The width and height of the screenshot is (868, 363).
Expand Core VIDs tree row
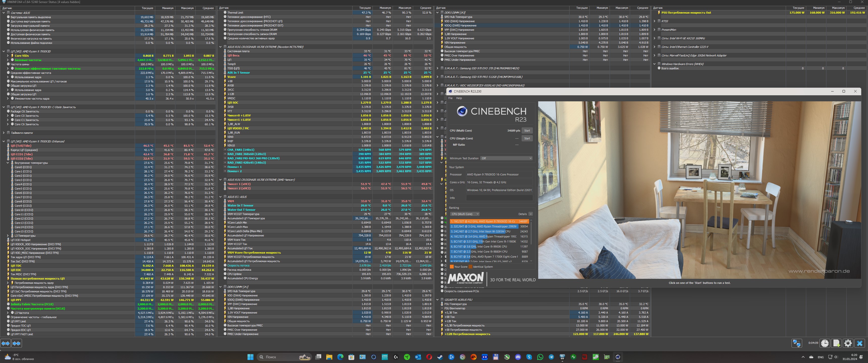pyautogui.click(x=8, y=55)
